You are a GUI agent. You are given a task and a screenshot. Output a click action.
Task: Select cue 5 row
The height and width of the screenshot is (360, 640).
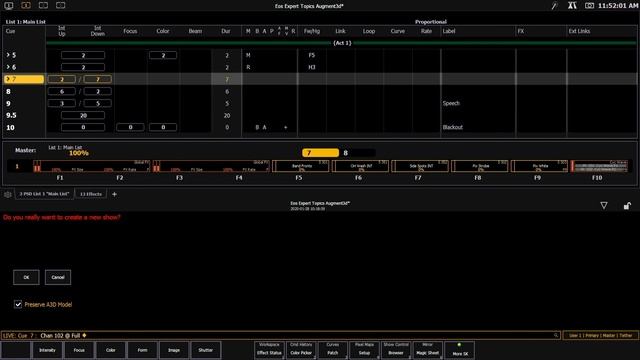coord(320,55)
